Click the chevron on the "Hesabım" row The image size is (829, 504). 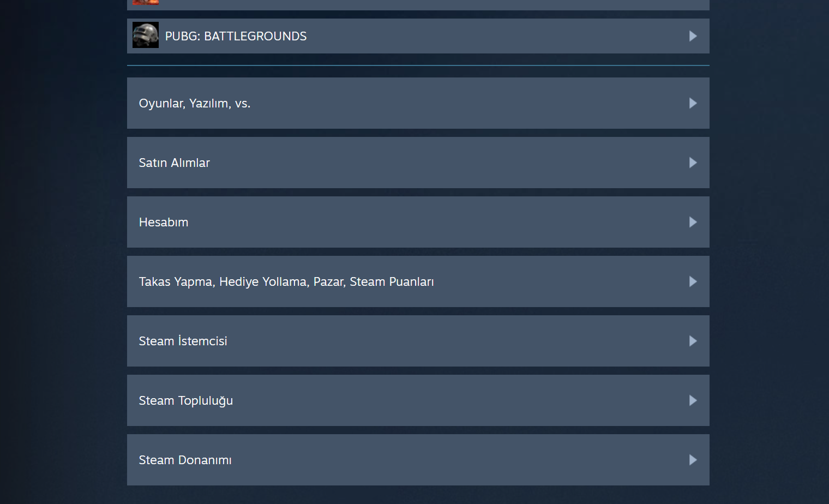click(693, 222)
